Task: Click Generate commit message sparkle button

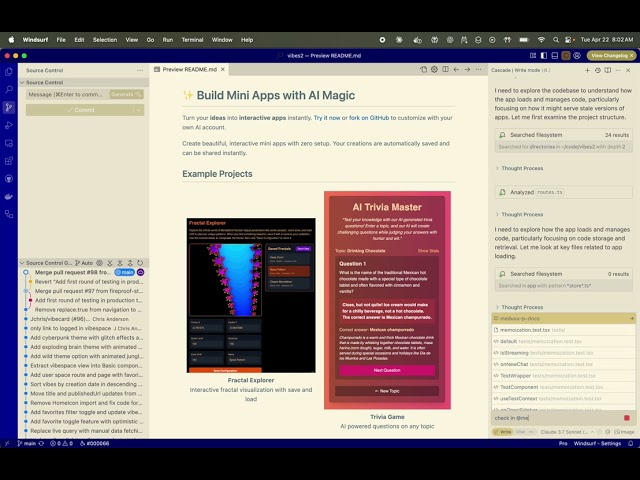Action: coord(127,94)
